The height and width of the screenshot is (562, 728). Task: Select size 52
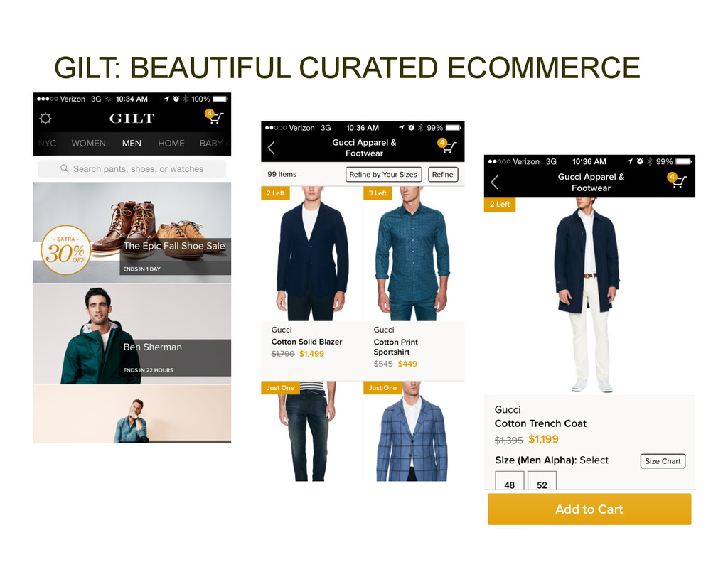click(542, 481)
